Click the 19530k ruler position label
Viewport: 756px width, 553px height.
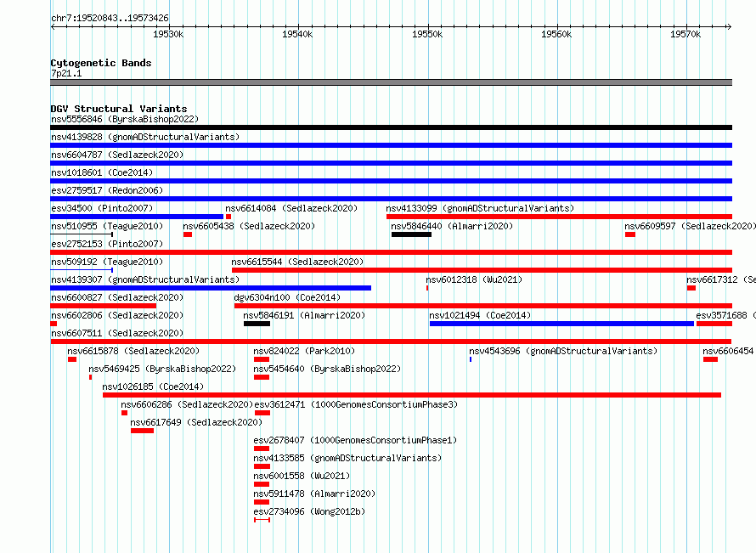tap(168, 34)
